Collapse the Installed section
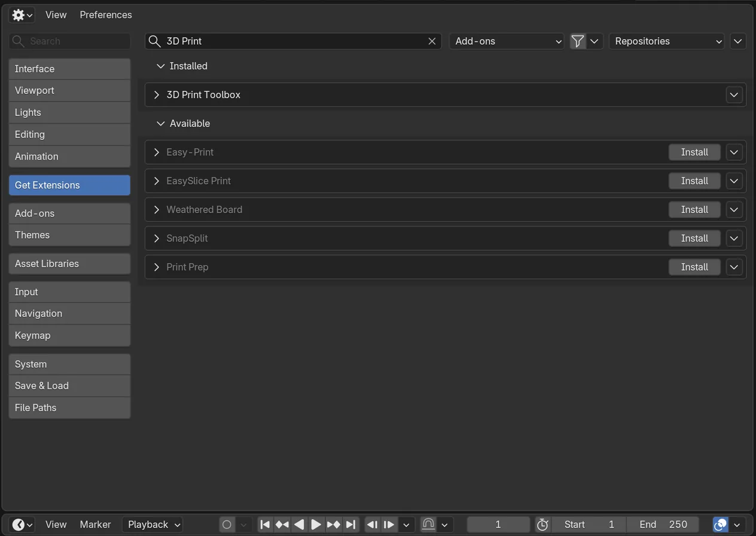This screenshot has height=536, width=756. pos(160,66)
